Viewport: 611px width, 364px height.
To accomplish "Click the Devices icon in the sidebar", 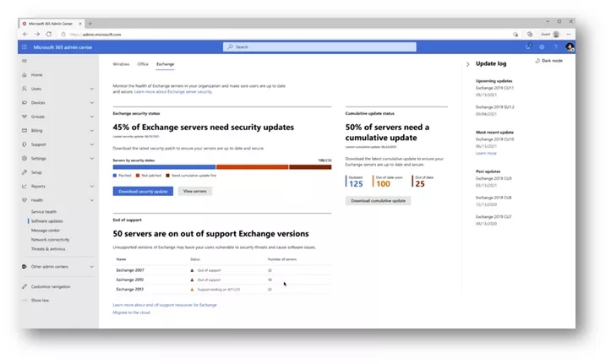I will tap(25, 103).
